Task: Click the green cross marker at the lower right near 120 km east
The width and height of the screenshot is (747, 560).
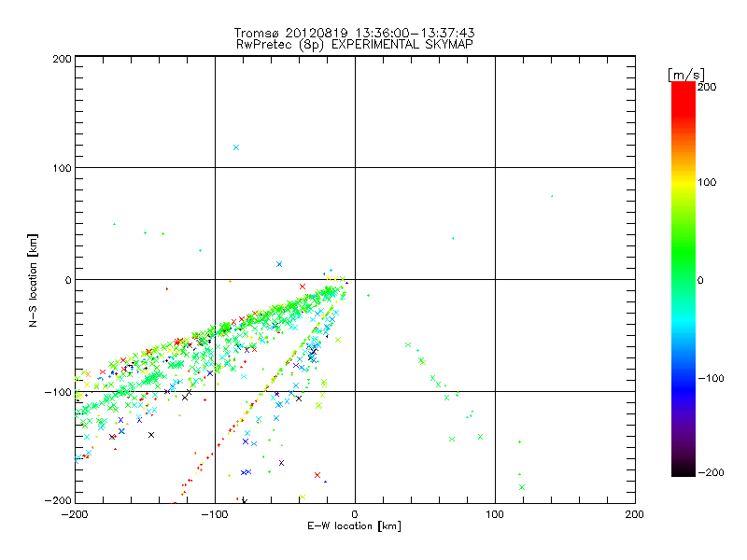Action: coord(522,487)
